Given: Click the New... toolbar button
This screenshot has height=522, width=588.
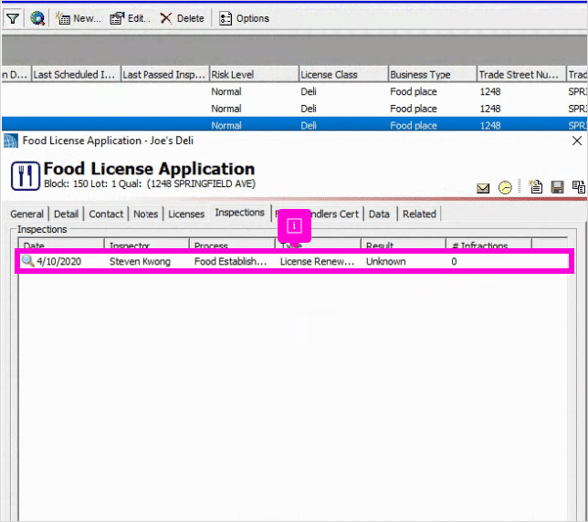Looking at the screenshot, I should pos(78,18).
